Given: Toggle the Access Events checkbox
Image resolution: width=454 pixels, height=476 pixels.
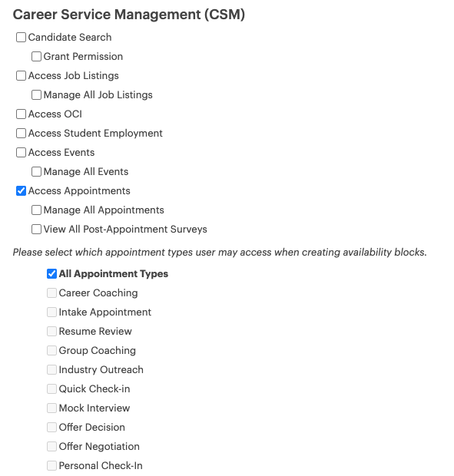Looking at the screenshot, I should 21,152.
